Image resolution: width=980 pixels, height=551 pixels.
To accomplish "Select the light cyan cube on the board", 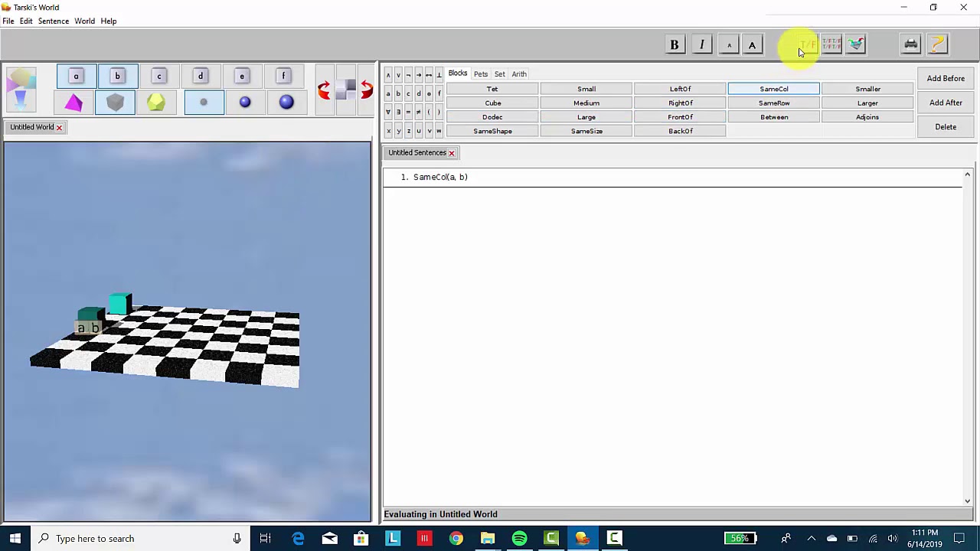I will tap(120, 303).
